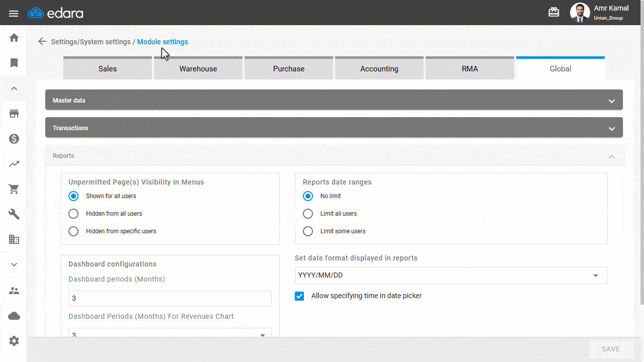Uncheck 'Allow specifying time in date picker'

[299, 296]
